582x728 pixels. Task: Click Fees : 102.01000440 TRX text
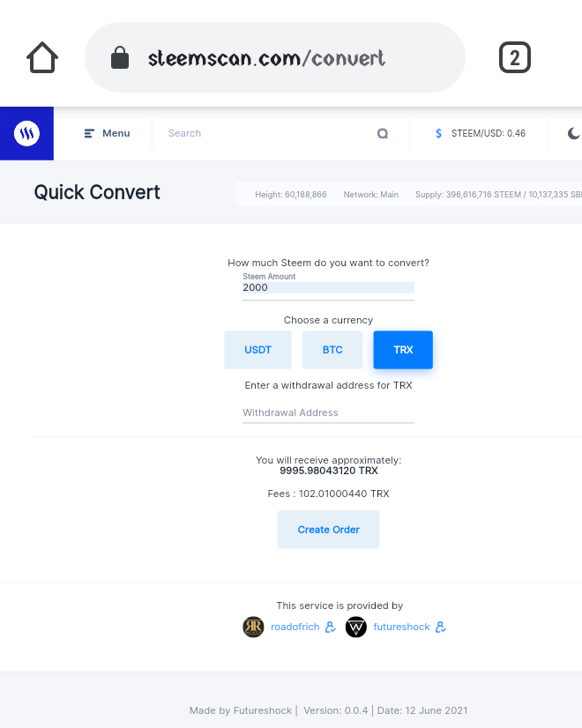coord(328,494)
